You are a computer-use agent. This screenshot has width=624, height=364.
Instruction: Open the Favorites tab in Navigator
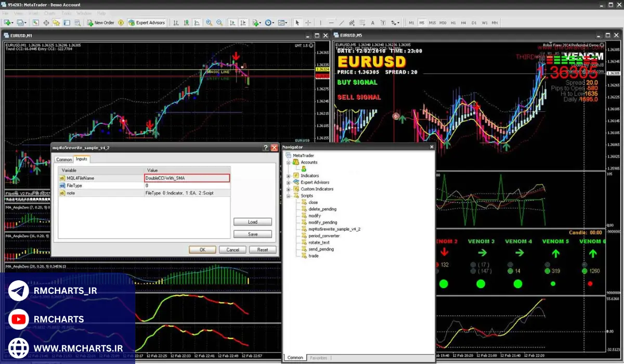coord(318,358)
